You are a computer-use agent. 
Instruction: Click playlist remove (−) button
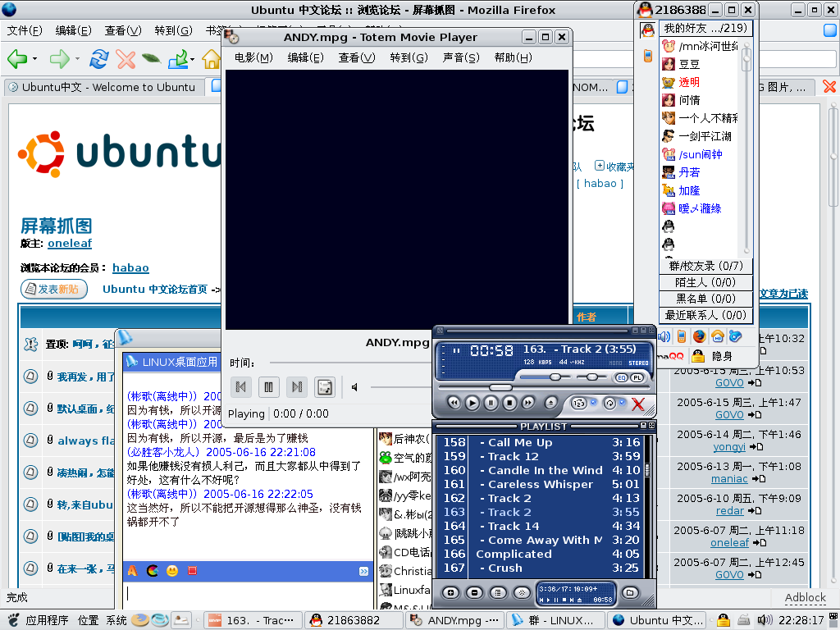(474, 592)
